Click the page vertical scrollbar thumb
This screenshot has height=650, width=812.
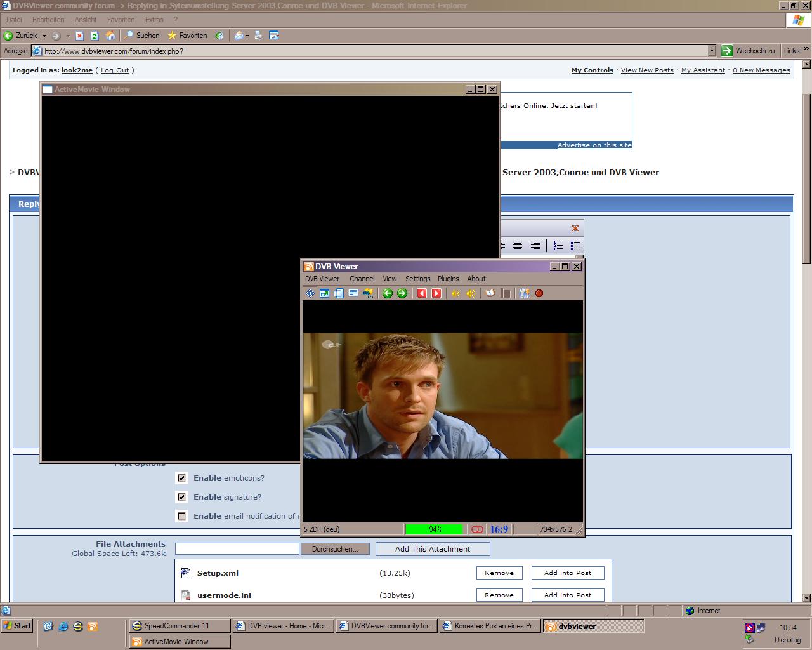tap(807, 178)
